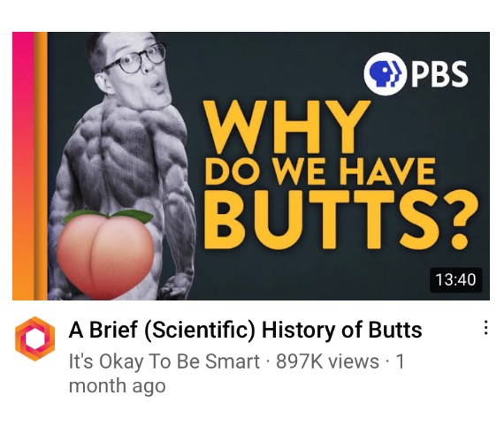Click the DO WE HAVE text line
Viewport: 504px width, 441px height.
[320, 171]
